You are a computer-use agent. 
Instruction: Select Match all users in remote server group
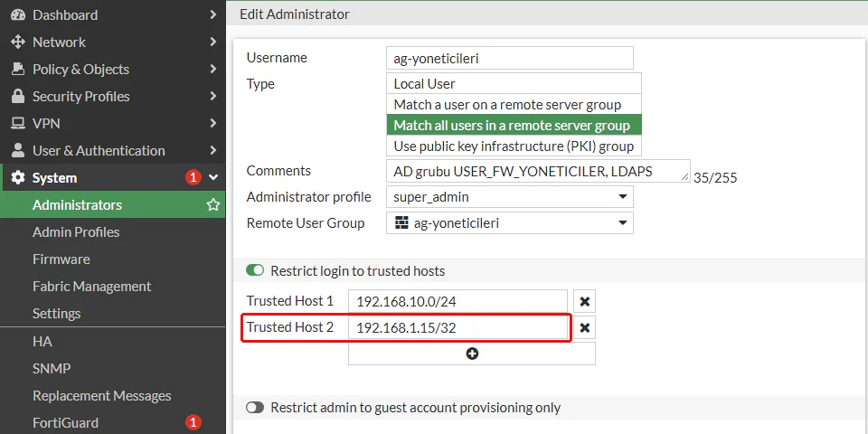514,126
